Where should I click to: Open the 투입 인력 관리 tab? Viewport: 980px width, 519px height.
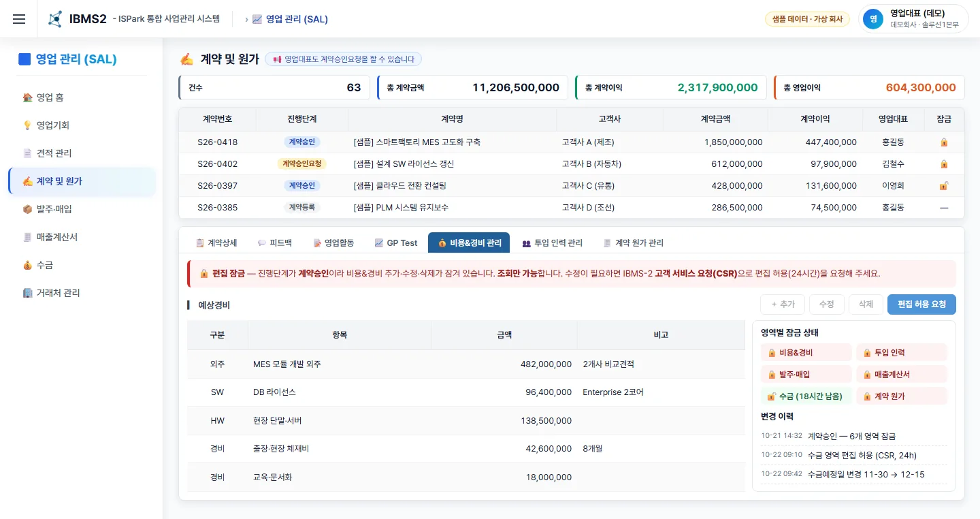553,242
